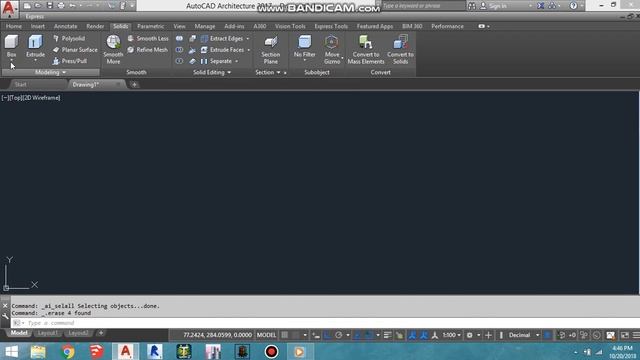Toggle the grid display in status bar
The height and width of the screenshot is (360, 640).
click(x=285, y=335)
